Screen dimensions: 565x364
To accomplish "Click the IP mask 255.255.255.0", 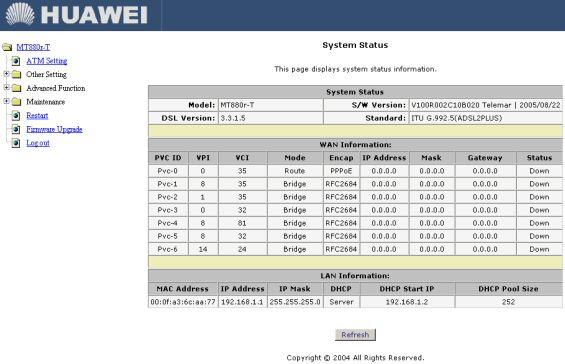I will click(x=295, y=302).
